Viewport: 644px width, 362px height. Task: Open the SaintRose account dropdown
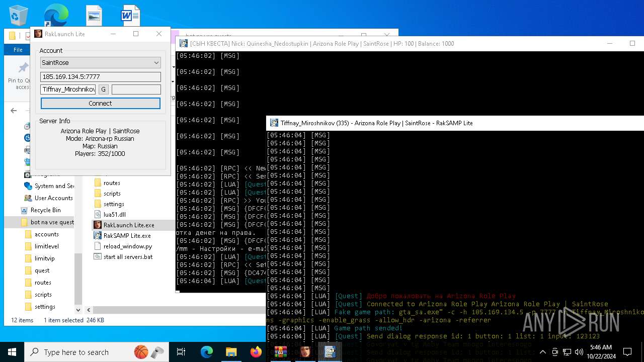pyautogui.click(x=101, y=63)
